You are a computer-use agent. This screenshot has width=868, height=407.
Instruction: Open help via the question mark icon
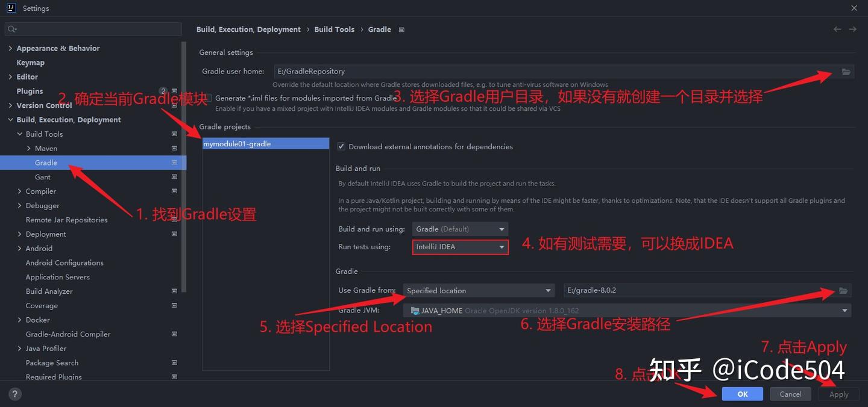click(14, 393)
